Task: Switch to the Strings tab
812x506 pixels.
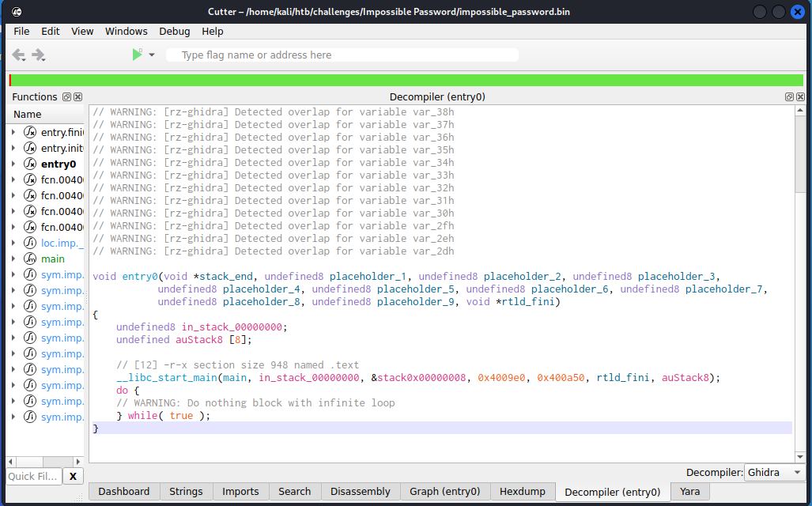Action: [186, 492]
